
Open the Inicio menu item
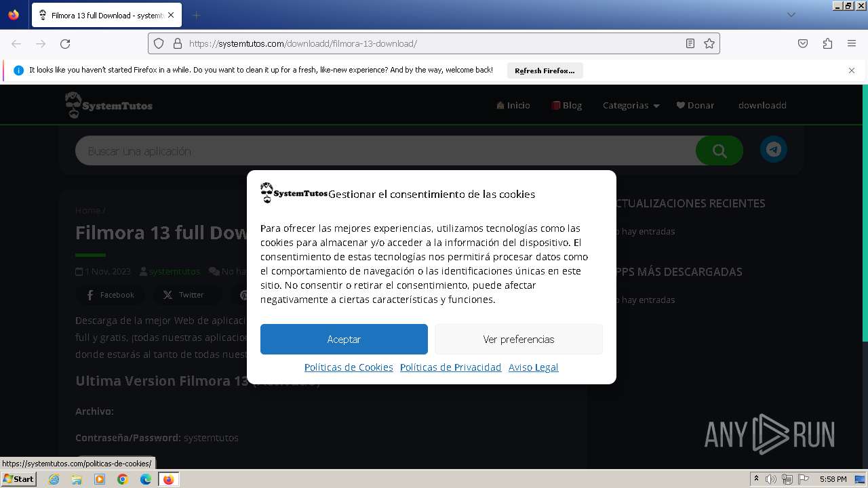(513, 105)
